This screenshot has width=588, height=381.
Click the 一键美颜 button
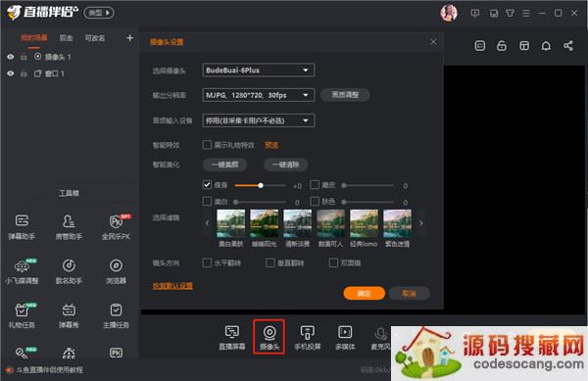[224, 165]
